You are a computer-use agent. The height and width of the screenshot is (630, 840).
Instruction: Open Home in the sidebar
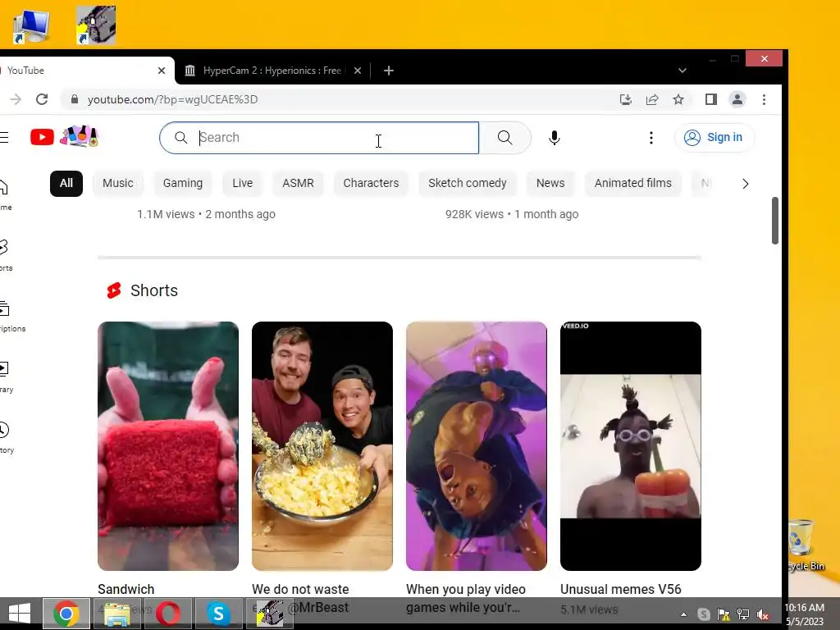[5, 195]
